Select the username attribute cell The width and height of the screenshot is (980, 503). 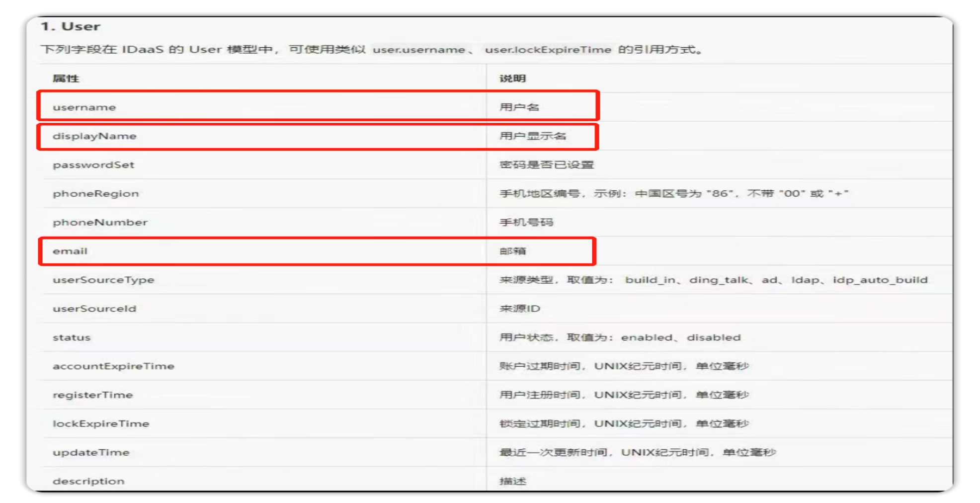(x=84, y=107)
